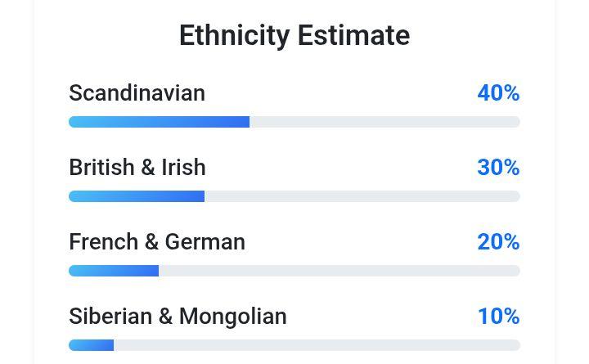Image resolution: width=589 pixels, height=364 pixels.
Task: Select the 10% Siberian & Mongolian percentage
Action: (x=498, y=317)
